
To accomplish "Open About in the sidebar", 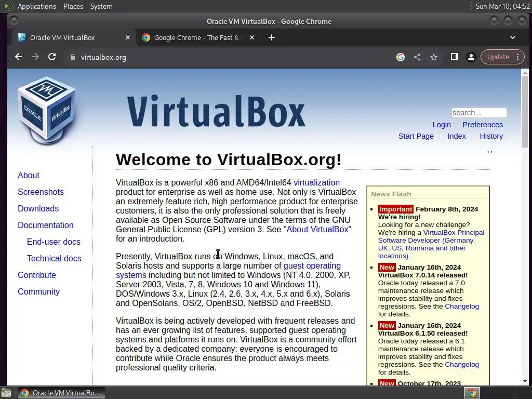I will 29,176.
